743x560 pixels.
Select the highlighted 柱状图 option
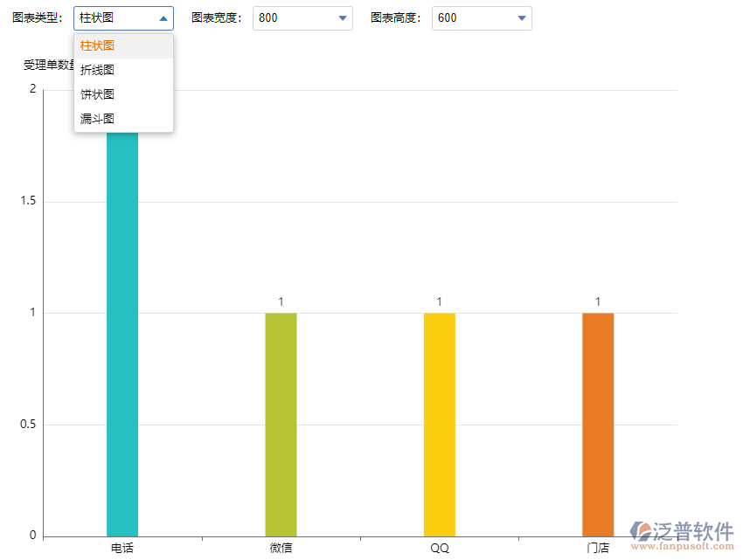tap(96, 45)
